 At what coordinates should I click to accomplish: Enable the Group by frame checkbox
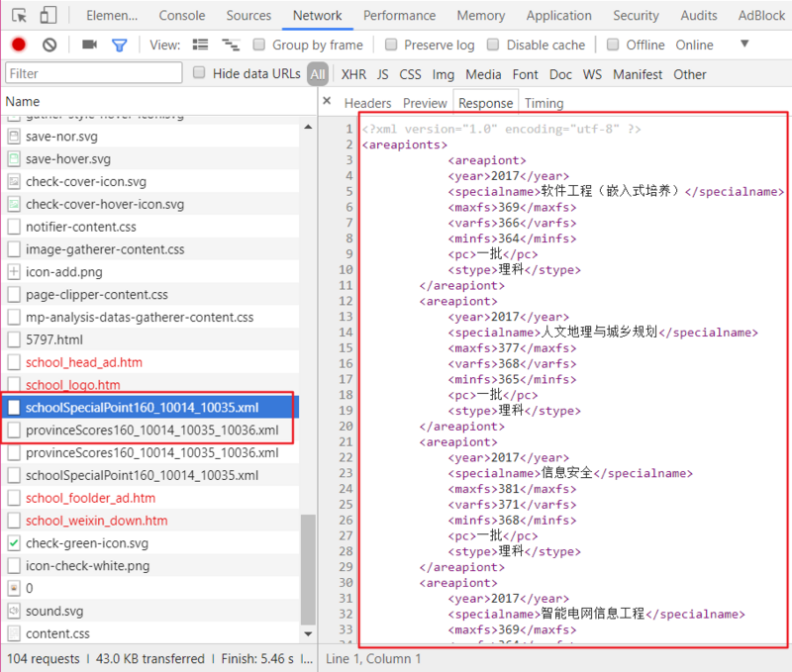[x=258, y=45]
